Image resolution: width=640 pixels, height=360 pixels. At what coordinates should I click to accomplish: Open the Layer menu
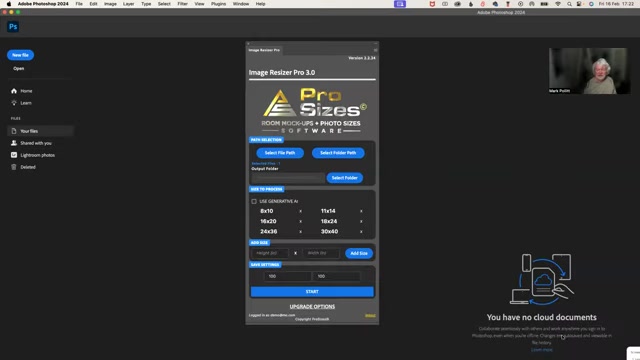[x=129, y=4]
